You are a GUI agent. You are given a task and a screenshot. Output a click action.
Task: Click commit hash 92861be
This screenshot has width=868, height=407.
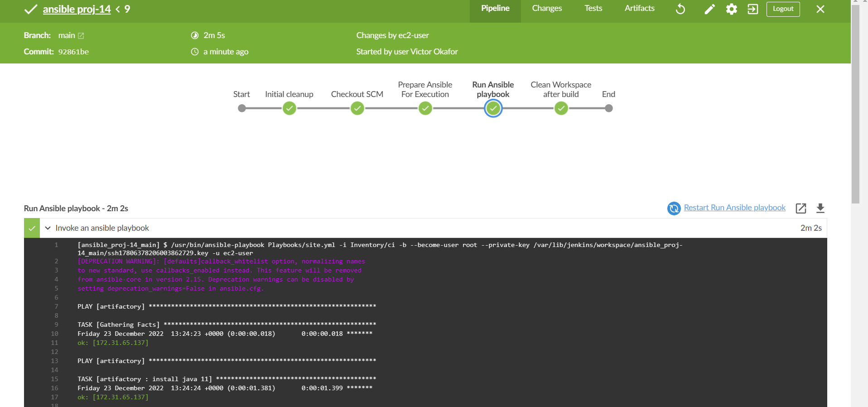tap(73, 52)
